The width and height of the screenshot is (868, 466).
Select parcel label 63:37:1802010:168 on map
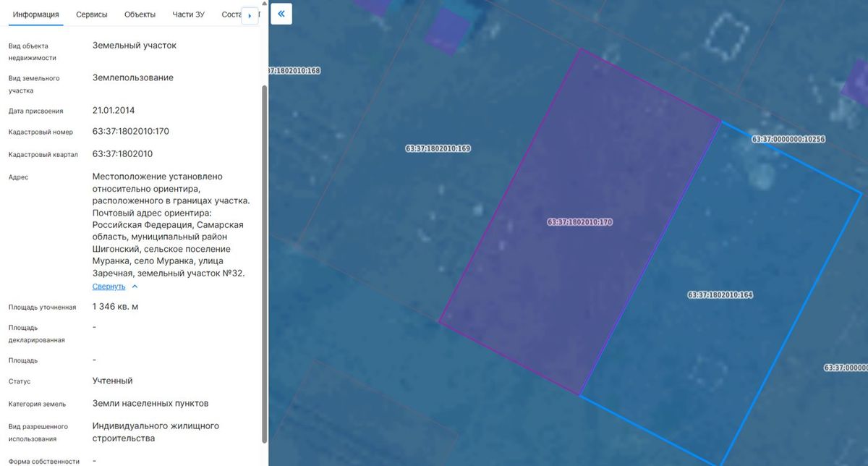tap(294, 71)
